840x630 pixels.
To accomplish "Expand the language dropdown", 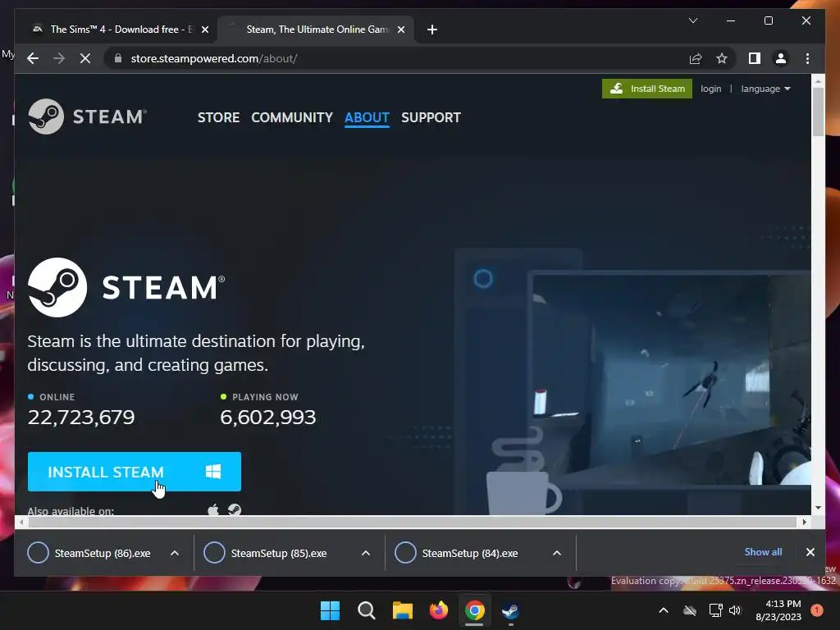I will tap(765, 89).
